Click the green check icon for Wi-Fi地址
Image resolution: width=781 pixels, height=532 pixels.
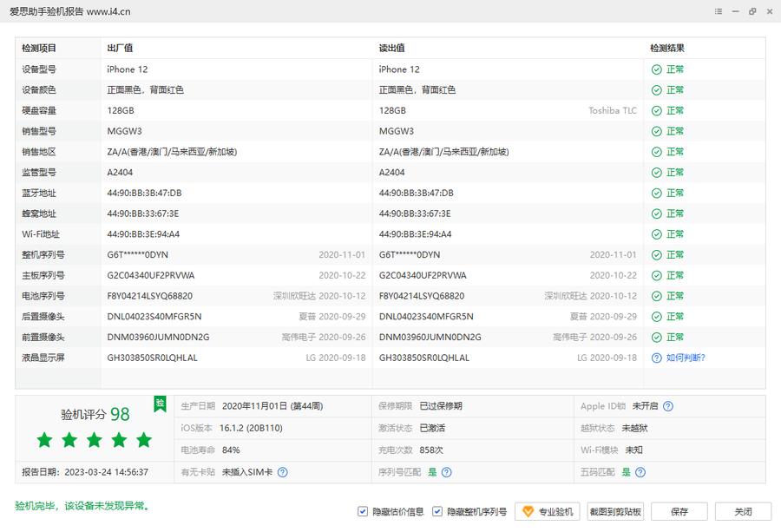coord(657,234)
